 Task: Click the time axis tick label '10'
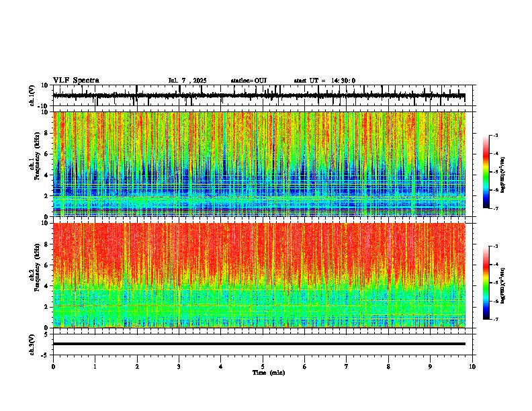click(472, 367)
